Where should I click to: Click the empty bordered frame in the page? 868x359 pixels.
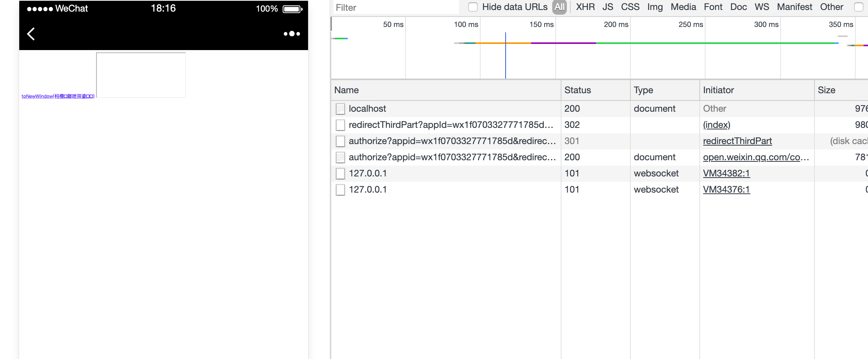pyautogui.click(x=141, y=75)
